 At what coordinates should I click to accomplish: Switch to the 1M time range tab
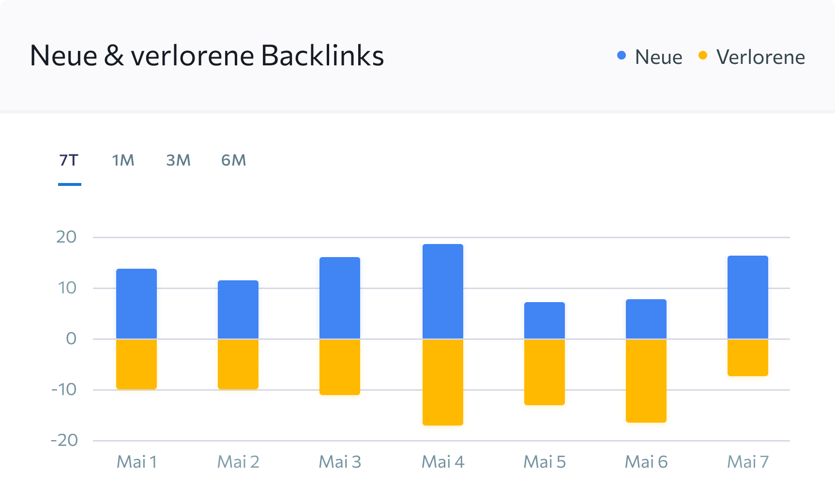[x=123, y=160]
